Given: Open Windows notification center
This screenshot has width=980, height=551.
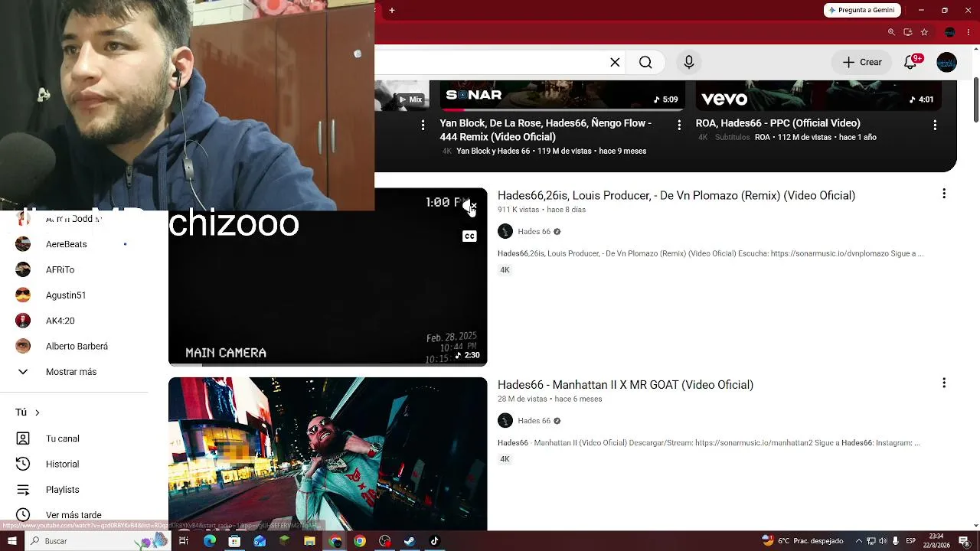Looking at the screenshot, I should click(964, 541).
